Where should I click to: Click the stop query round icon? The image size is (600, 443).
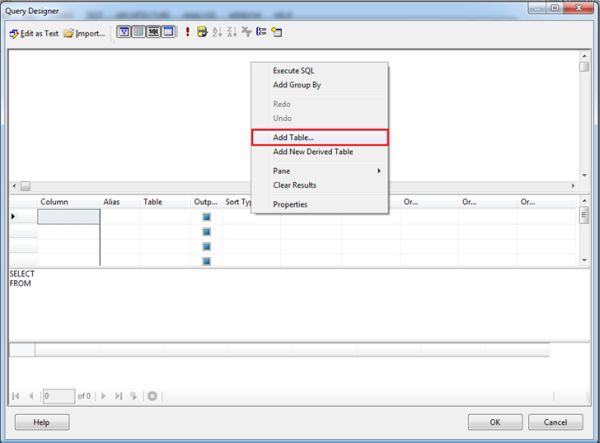[152, 396]
